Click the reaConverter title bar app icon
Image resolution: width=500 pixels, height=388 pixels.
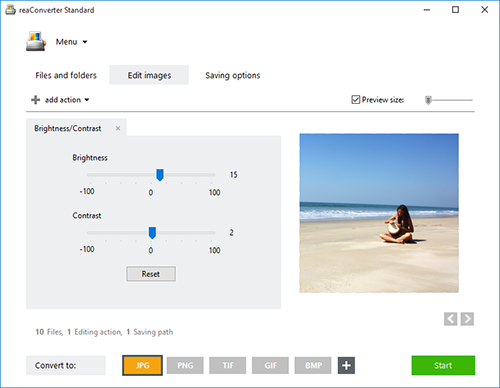click(x=10, y=10)
